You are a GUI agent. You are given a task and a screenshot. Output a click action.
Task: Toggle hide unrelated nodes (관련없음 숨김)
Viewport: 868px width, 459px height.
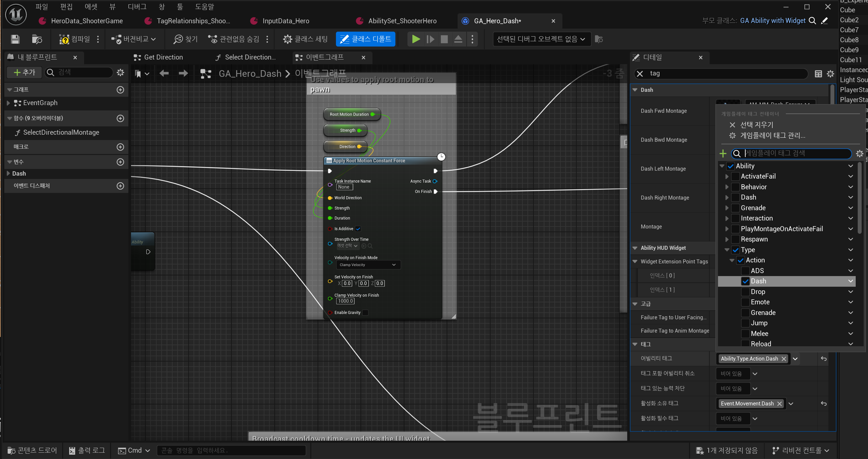(233, 39)
